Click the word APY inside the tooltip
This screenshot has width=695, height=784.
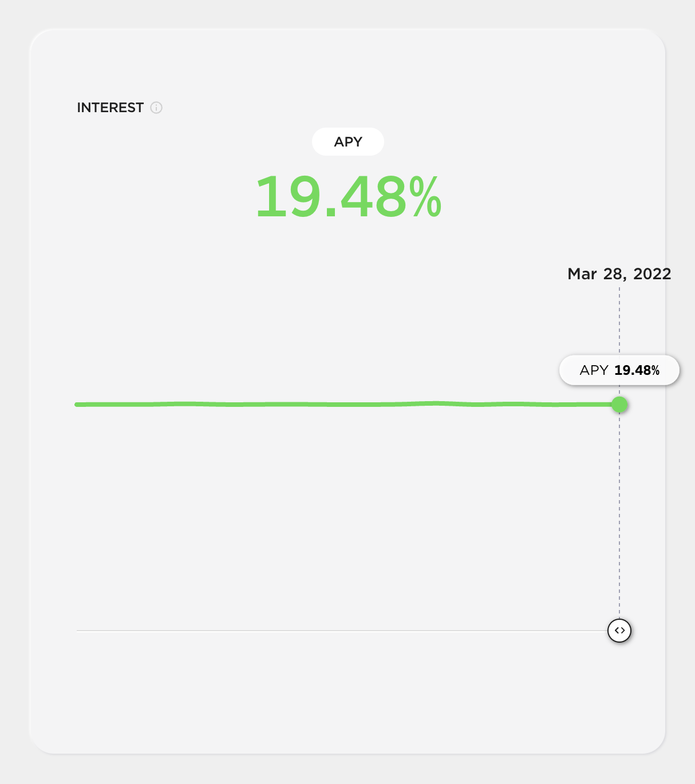[x=594, y=370]
